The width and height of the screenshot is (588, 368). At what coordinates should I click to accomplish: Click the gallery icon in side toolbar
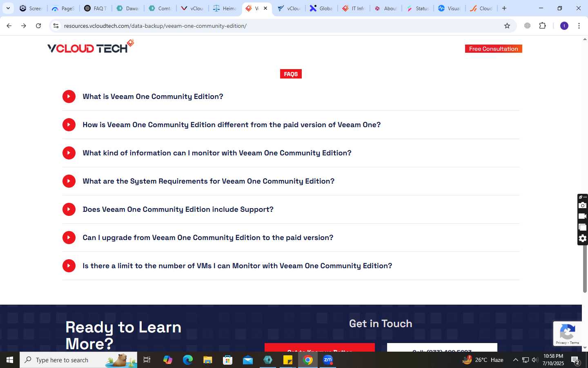[x=583, y=227]
